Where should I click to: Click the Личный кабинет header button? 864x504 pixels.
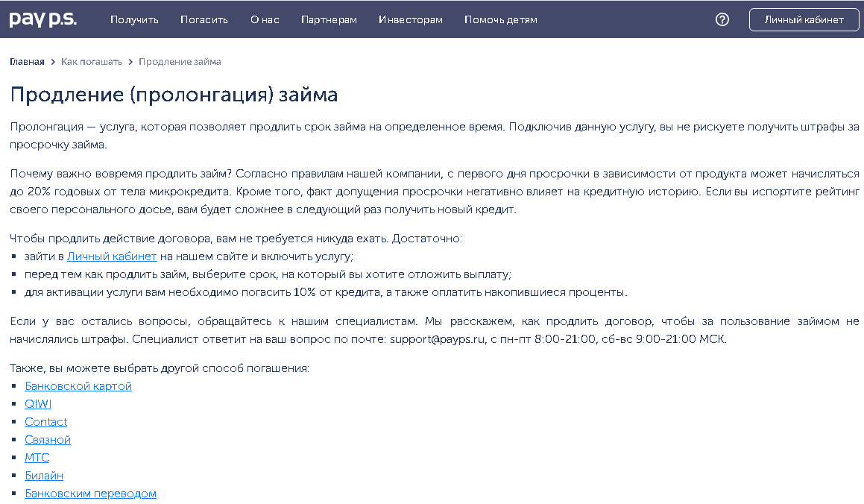pyautogui.click(x=804, y=19)
